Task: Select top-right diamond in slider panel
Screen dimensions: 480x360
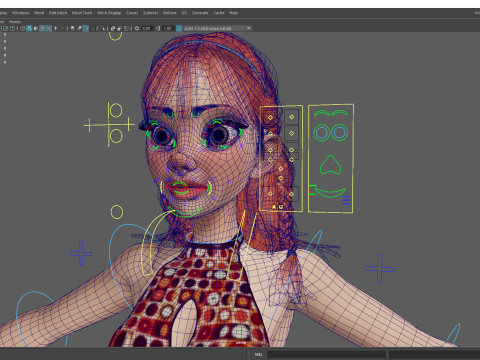Action: pyautogui.click(x=292, y=117)
